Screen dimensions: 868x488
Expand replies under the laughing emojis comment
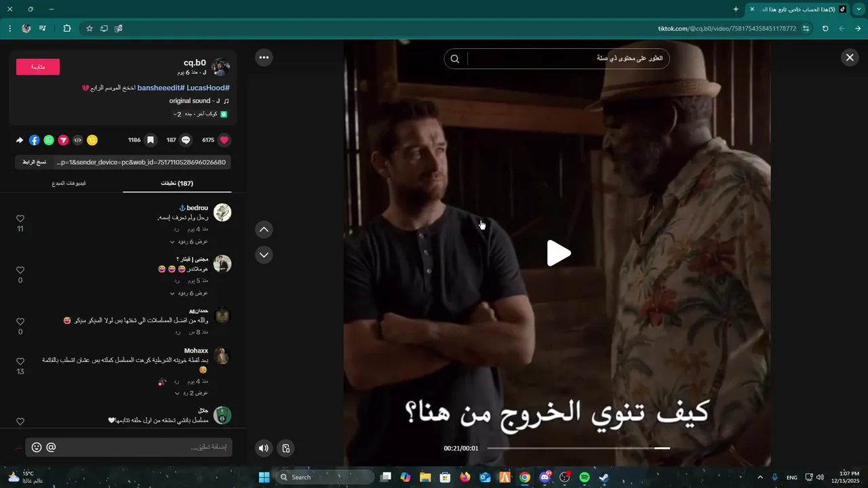[189, 293]
